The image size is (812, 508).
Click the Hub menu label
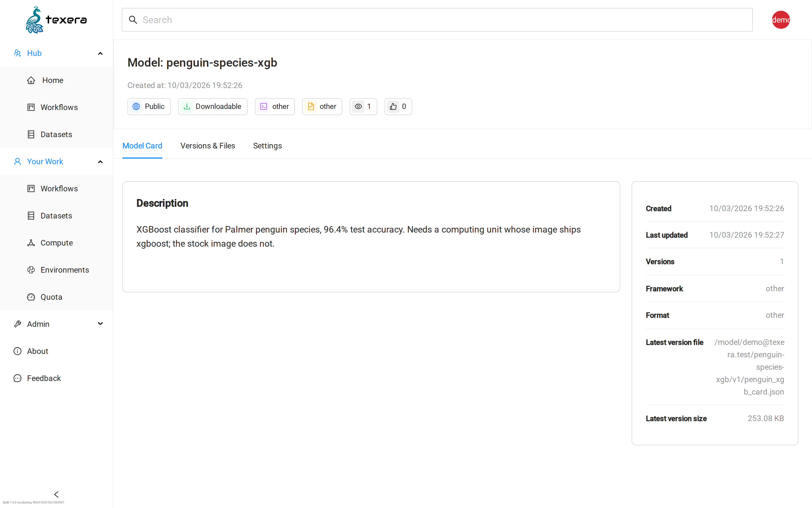coord(34,53)
